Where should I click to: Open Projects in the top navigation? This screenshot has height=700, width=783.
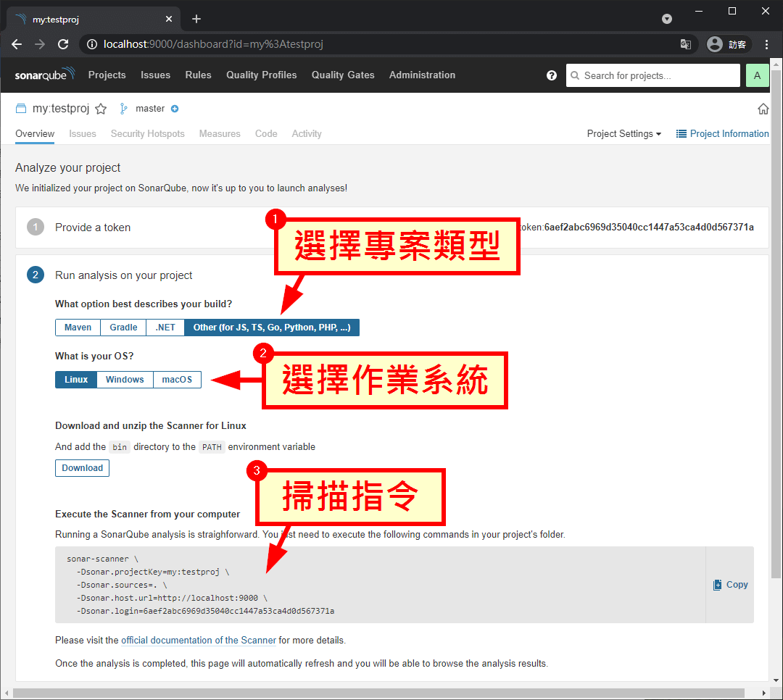pyautogui.click(x=107, y=75)
